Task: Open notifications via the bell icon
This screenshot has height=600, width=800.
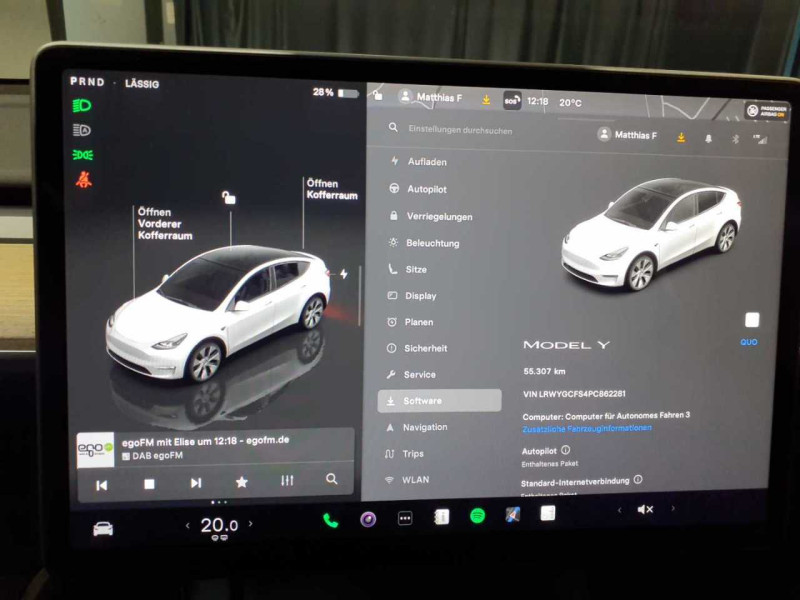Action: click(708, 138)
